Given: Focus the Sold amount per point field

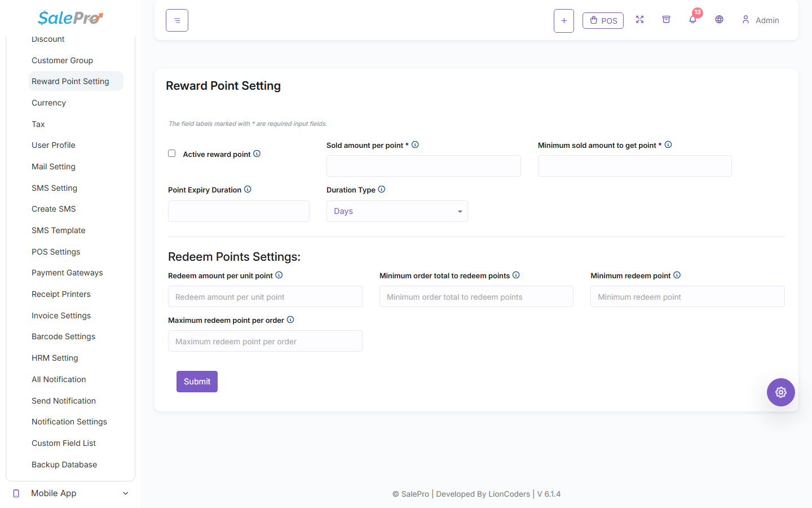Looking at the screenshot, I should click(x=423, y=166).
